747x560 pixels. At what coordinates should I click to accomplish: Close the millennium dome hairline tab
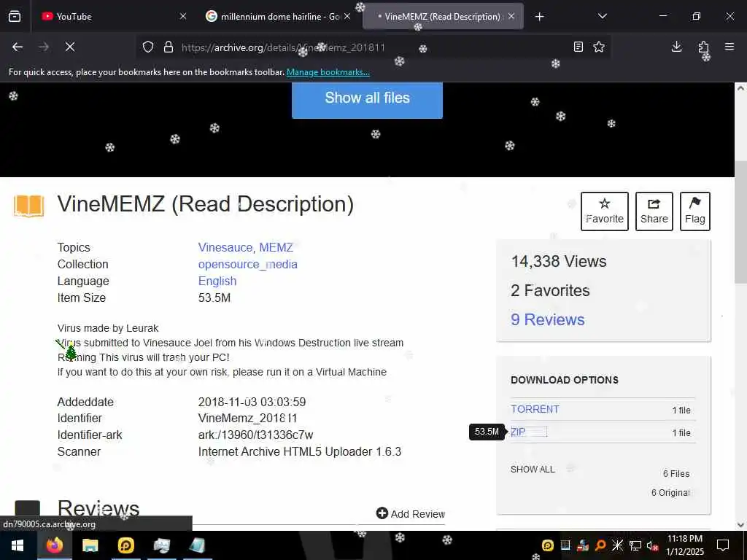point(347,17)
